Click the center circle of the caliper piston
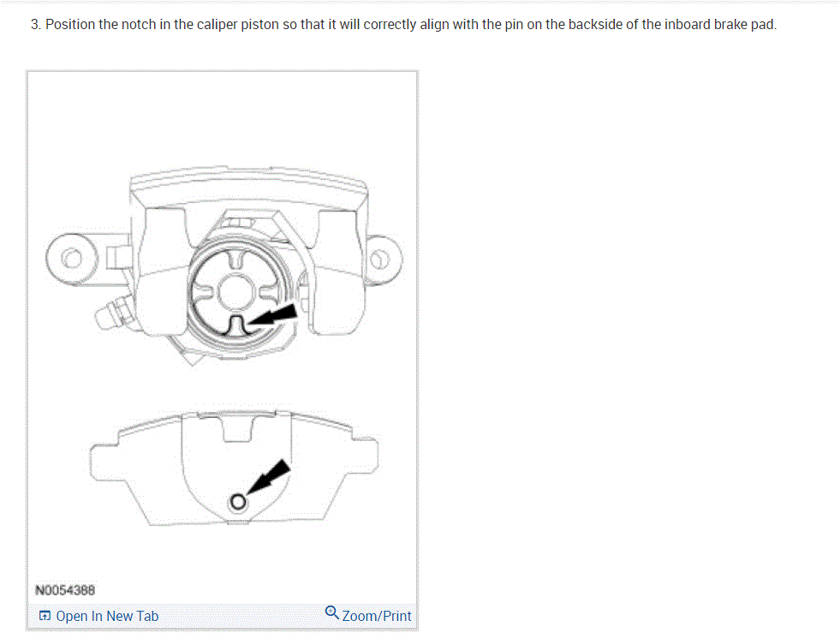840x639 pixels. (x=235, y=291)
